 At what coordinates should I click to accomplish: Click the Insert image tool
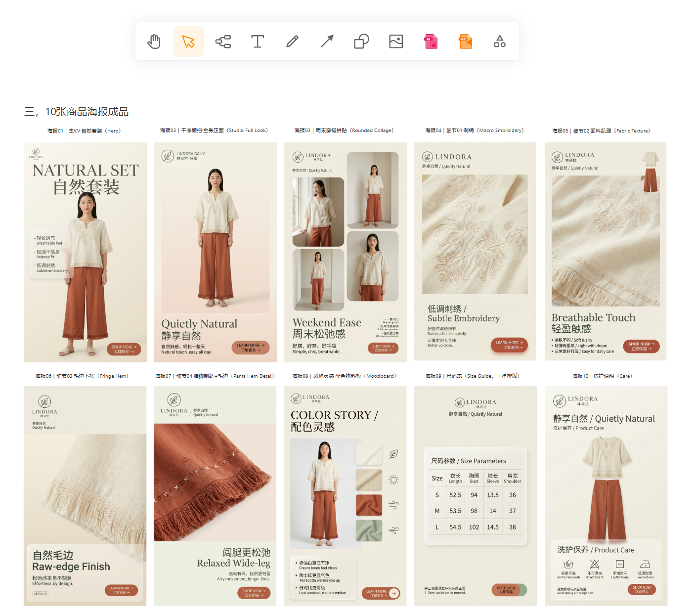pos(396,42)
